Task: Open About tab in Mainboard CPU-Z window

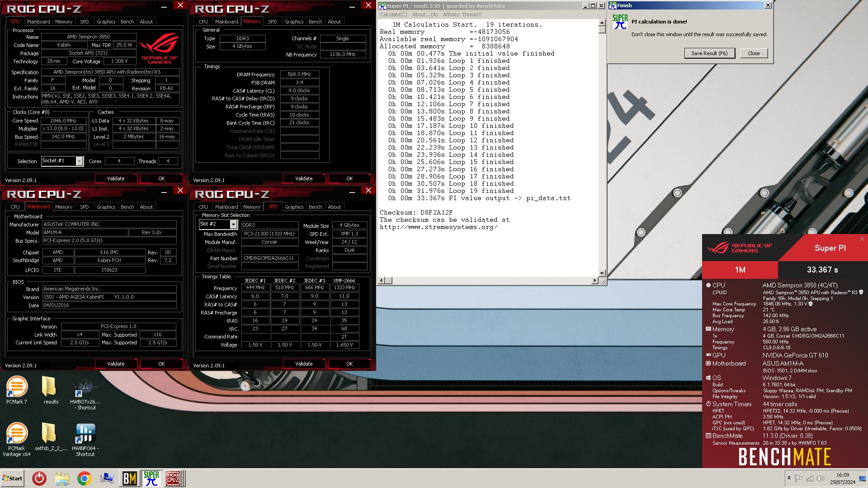Action: (x=146, y=207)
